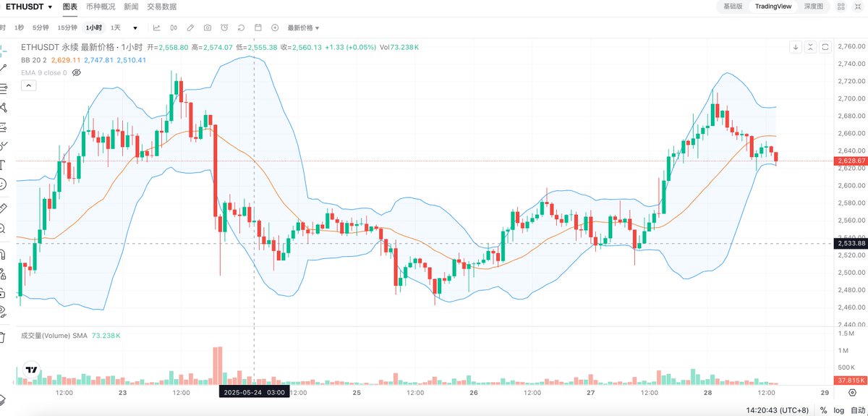Select the 1小时 timeframe
This screenshot has width=868, height=416.
tap(94, 27)
